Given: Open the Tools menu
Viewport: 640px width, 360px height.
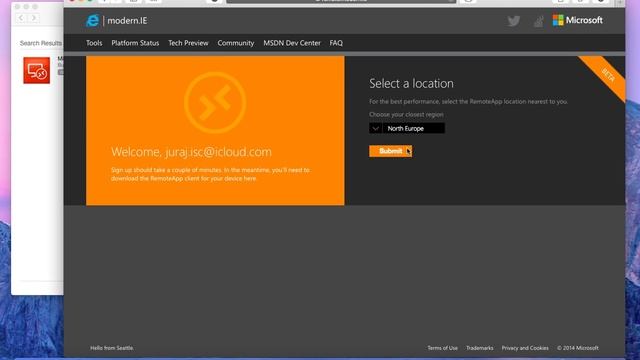Looking at the screenshot, I should 94,43.
